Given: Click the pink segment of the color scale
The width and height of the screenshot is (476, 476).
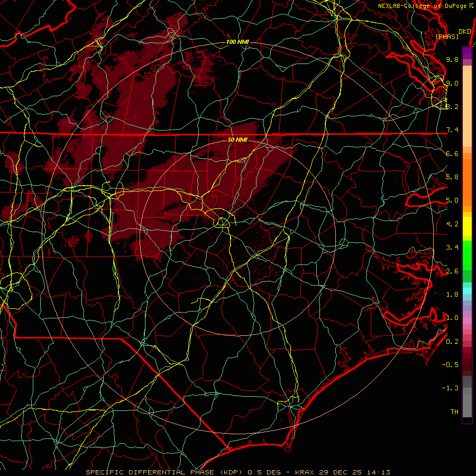Looking at the screenshot, I should (467, 321).
